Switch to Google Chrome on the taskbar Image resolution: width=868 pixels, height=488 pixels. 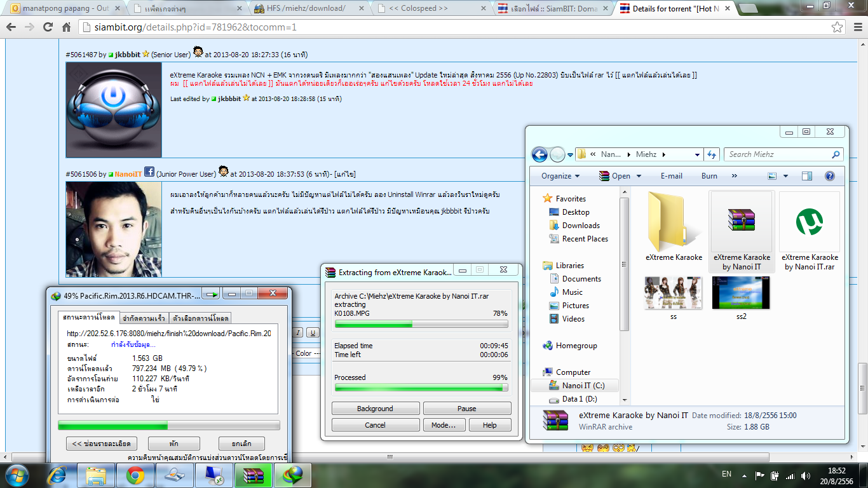point(135,475)
